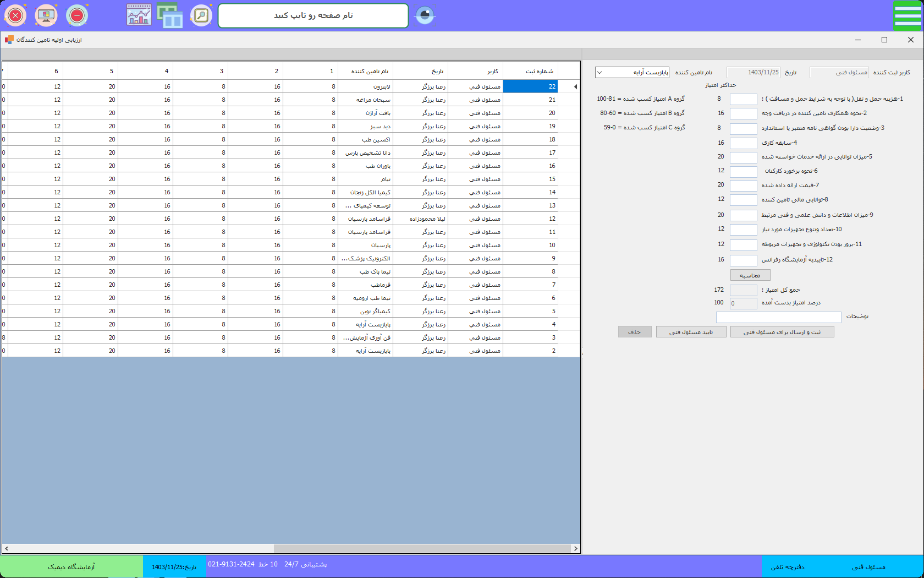Expand the supplier name (نام تامین کننده) dropdown
The image size is (924, 578).
tap(599, 73)
